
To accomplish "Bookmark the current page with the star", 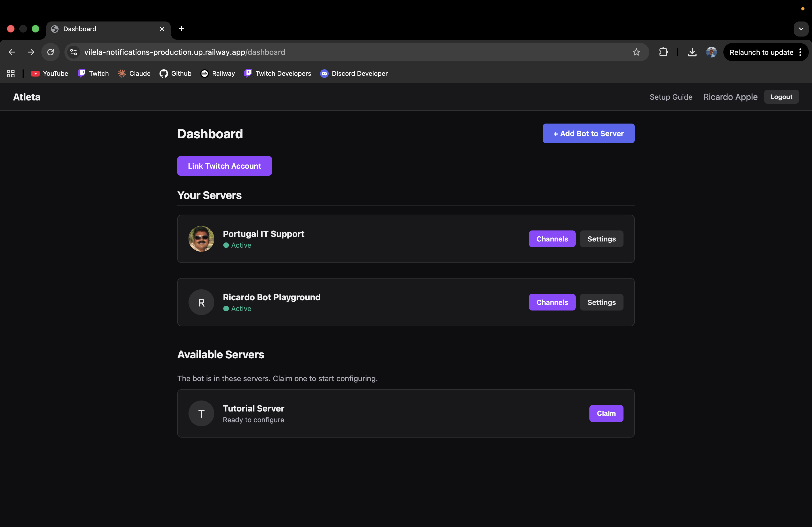I will [x=636, y=52].
